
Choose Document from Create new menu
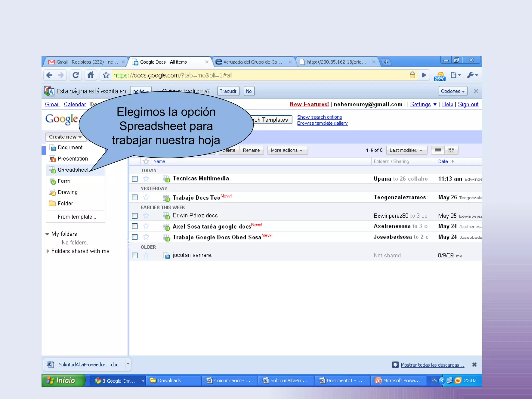tap(75, 148)
